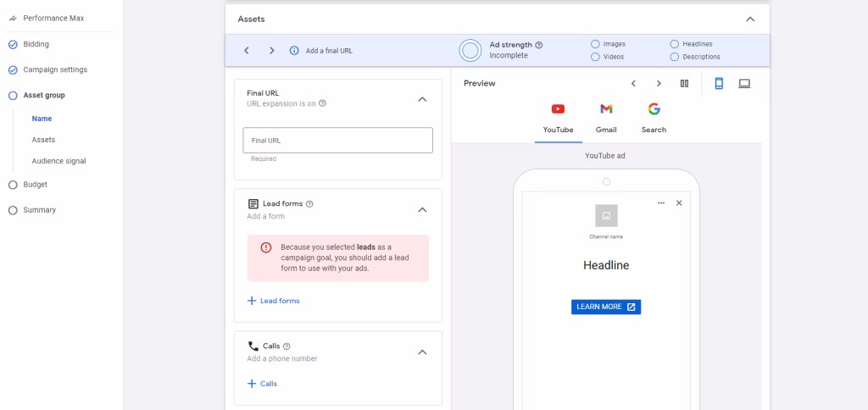Screen dimensions: 868x410
Task: Show previous ad preview
Action: pyautogui.click(x=634, y=84)
